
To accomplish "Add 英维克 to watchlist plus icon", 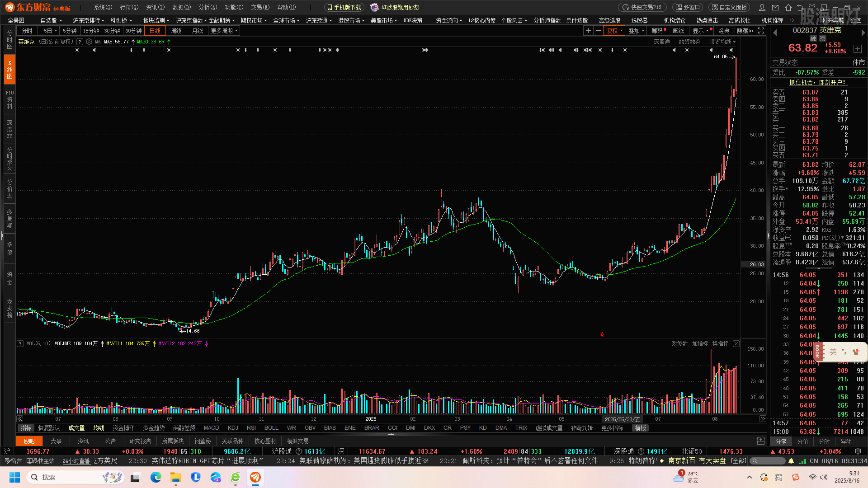I will [x=858, y=48].
